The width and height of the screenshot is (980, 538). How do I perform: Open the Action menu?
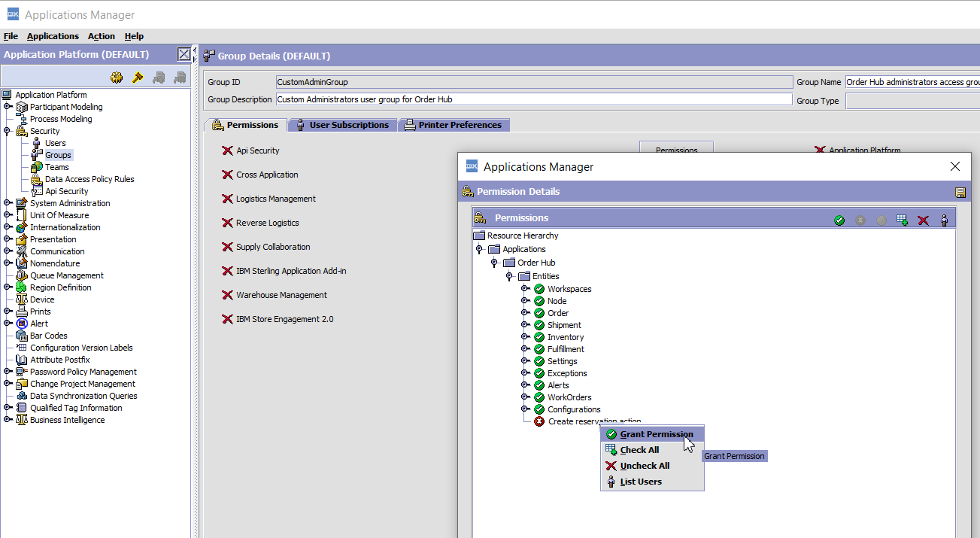(x=102, y=36)
